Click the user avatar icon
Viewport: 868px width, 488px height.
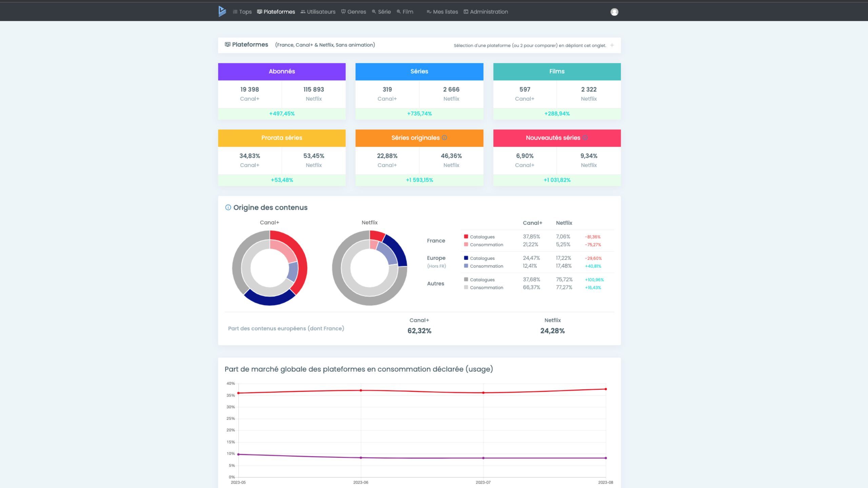[x=614, y=12]
